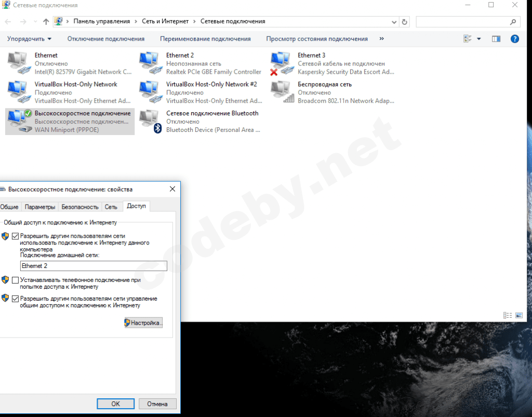Click the "Broadcom 802.11n Network Adap..." text

[346, 101]
